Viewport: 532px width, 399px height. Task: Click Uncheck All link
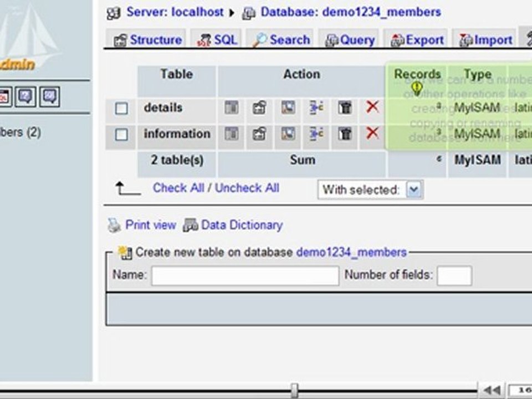247,188
